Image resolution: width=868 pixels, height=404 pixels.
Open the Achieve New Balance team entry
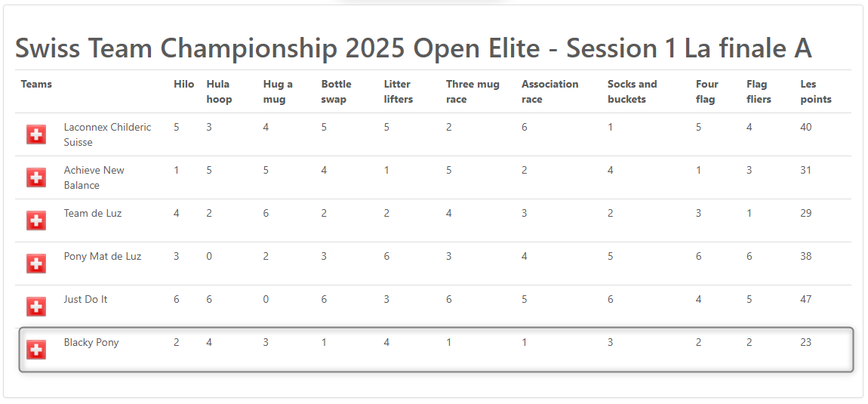(x=94, y=177)
